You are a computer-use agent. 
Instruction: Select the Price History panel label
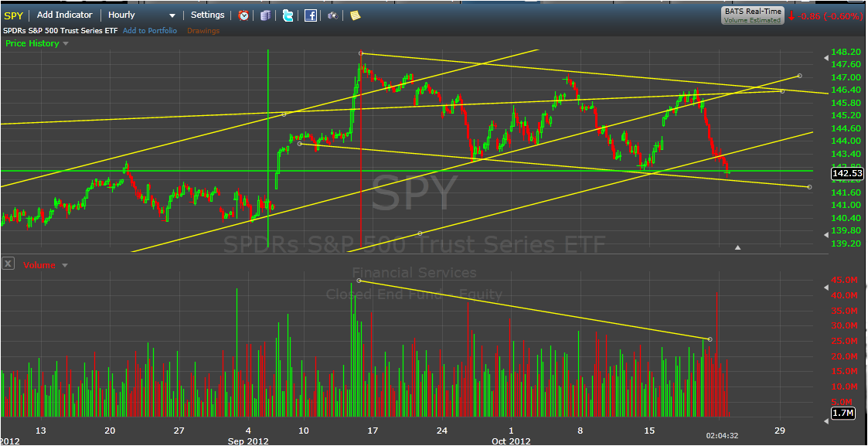(x=32, y=44)
